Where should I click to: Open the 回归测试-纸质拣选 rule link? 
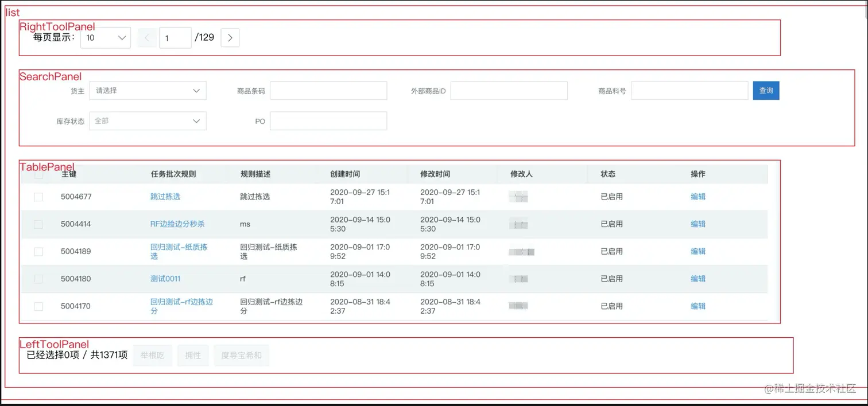tap(179, 252)
